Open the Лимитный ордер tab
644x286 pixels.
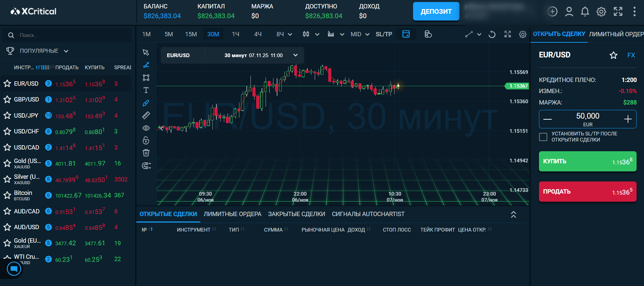[x=616, y=34]
